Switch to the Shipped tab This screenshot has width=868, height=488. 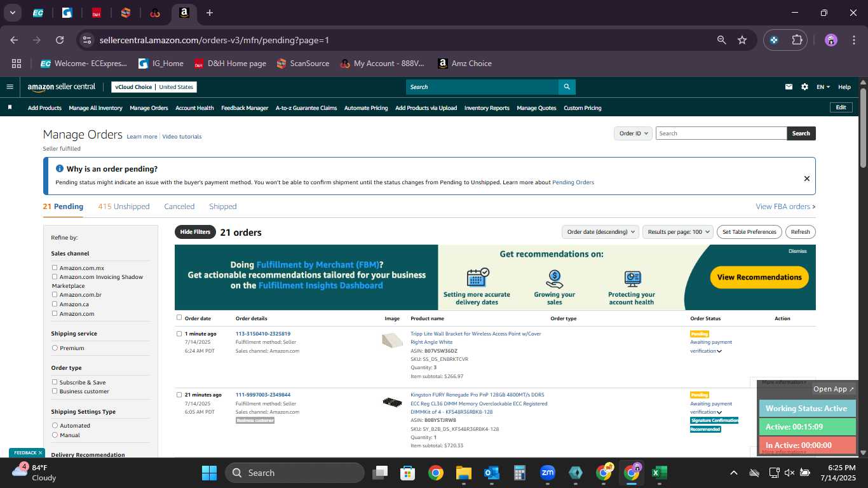(223, 207)
